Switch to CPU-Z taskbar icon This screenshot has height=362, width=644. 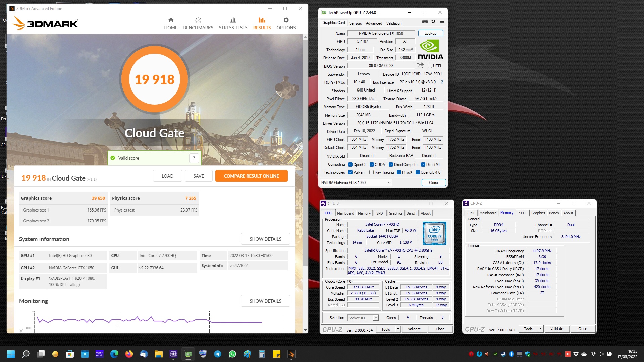coord(173,354)
